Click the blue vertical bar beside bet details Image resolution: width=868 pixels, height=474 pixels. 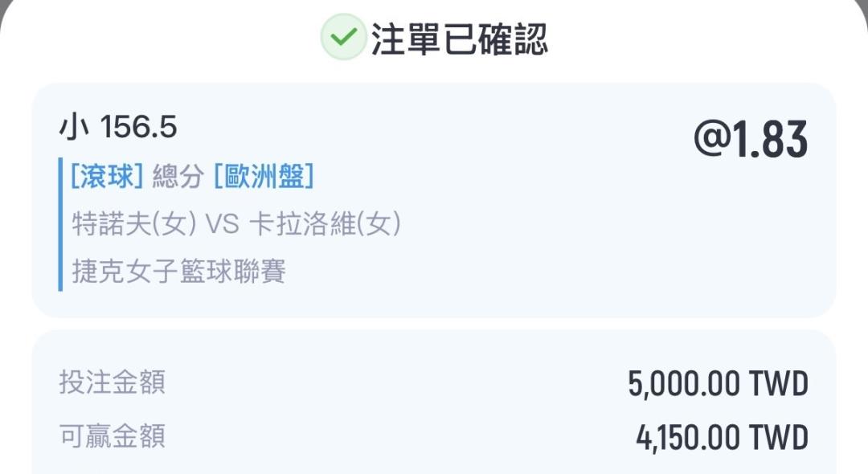[61, 224]
